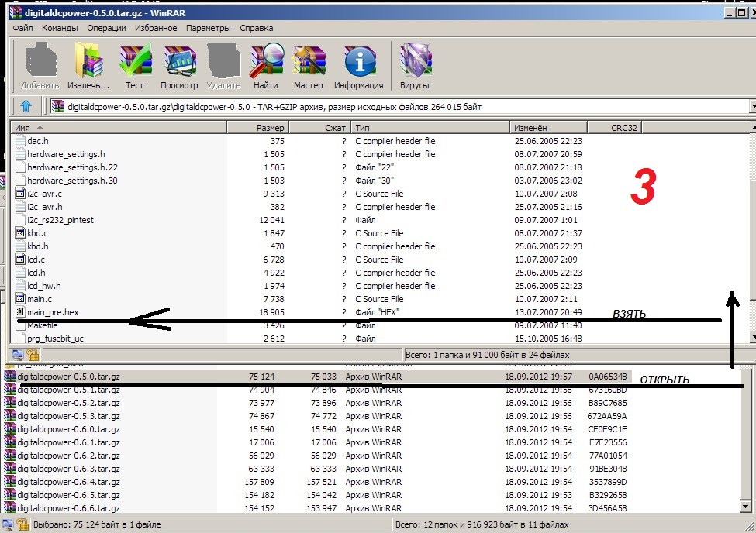756x533 pixels.
Task: Select the i2c_avr.h file
Action: (45, 207)
